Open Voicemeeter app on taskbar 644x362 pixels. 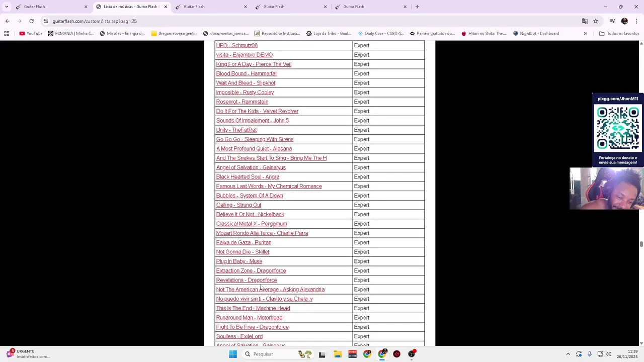coord(352,354)
